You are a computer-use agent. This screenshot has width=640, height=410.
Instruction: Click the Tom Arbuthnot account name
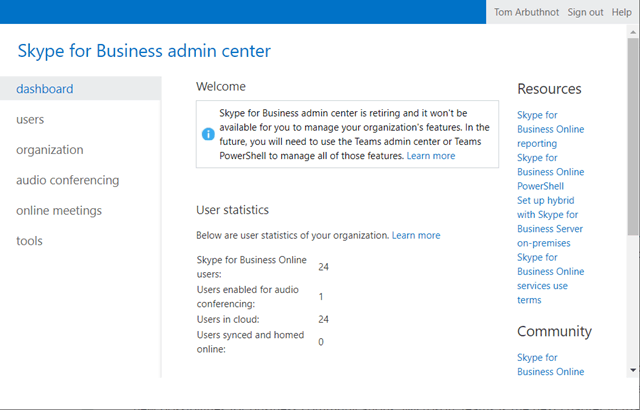coord(528,12)
